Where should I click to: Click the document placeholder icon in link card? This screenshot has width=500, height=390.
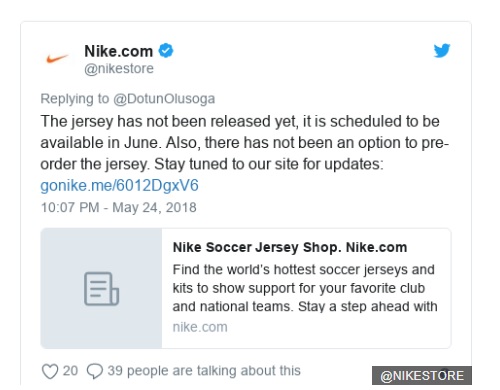tap(101, 289)
